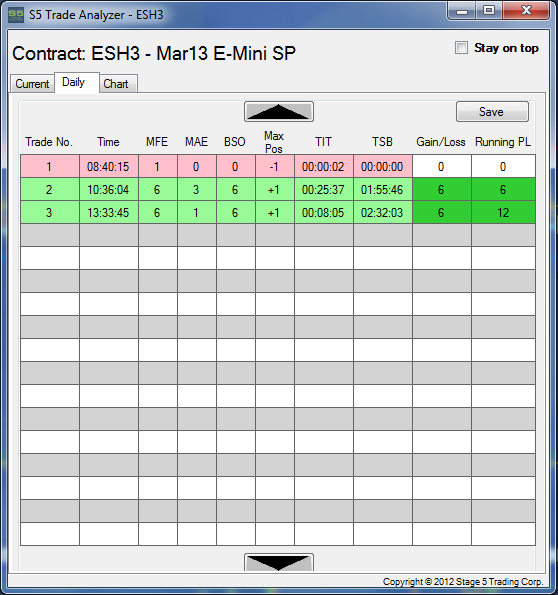
Task: Click the Running PL cell of trade 1
Action: (x=503, y=166)
